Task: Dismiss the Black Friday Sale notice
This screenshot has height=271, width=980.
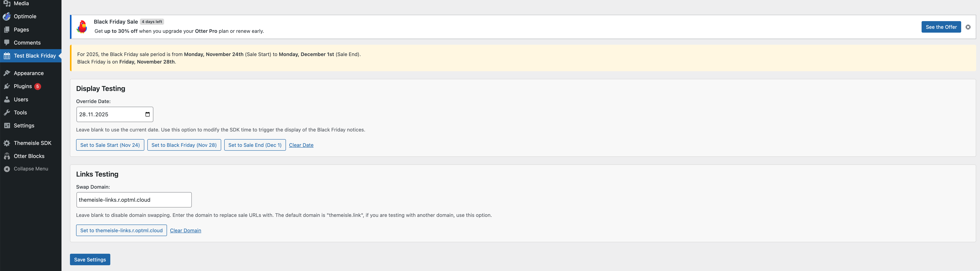Action: [968, 27]
